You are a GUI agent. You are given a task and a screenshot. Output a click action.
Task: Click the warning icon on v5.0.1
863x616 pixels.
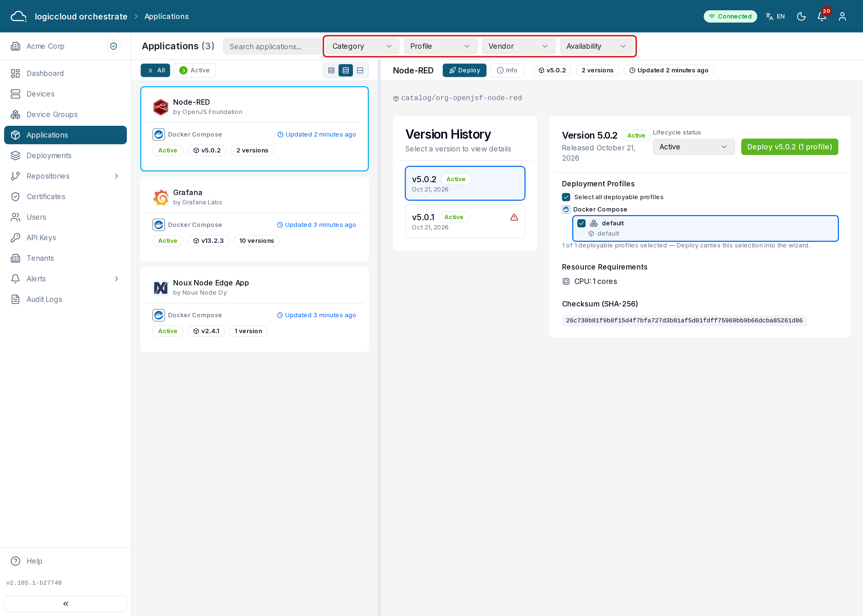[514, 217]
